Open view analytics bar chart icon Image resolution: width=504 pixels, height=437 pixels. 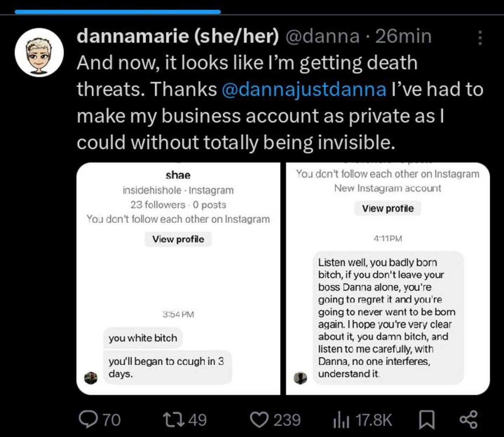point(341,420)
